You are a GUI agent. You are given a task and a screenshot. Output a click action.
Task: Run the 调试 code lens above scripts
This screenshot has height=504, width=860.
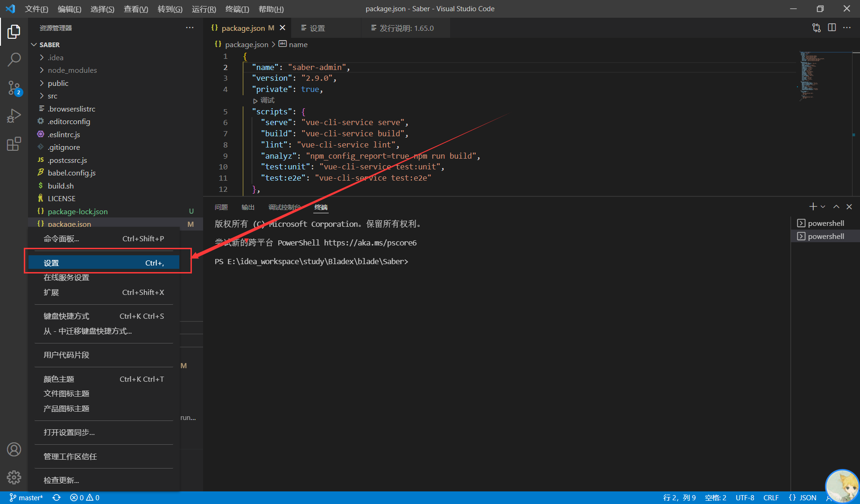point(264,100)
